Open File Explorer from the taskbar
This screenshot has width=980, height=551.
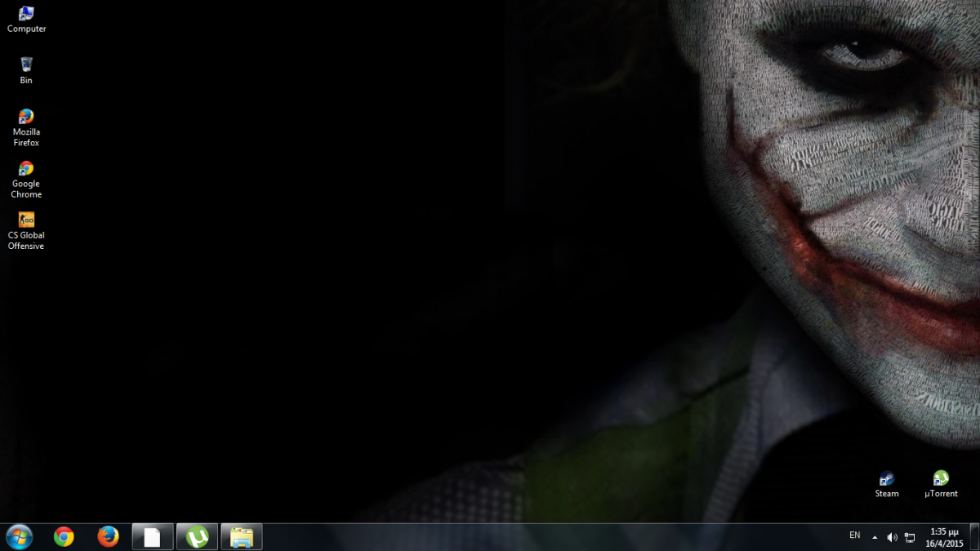point(242,536)
